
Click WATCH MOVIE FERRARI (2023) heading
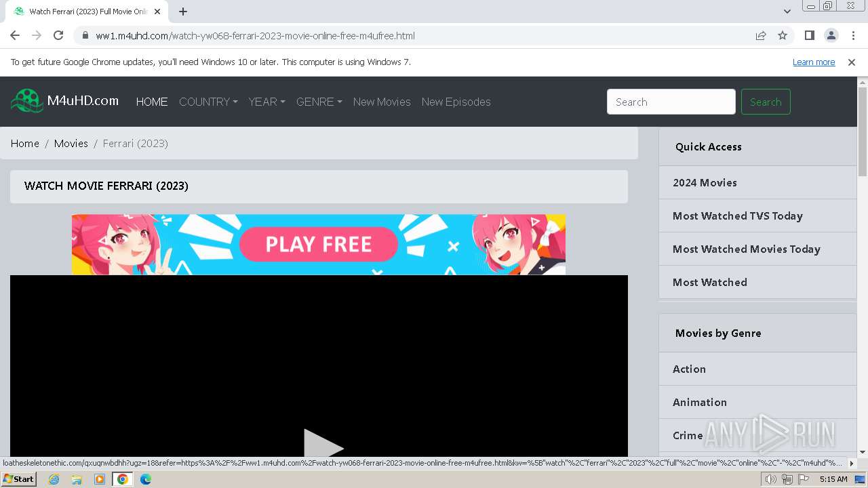(106, 186)
